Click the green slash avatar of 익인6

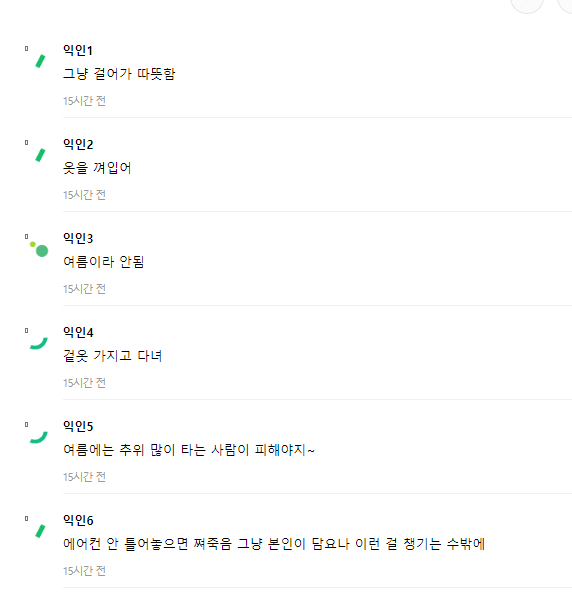[40, 531]
